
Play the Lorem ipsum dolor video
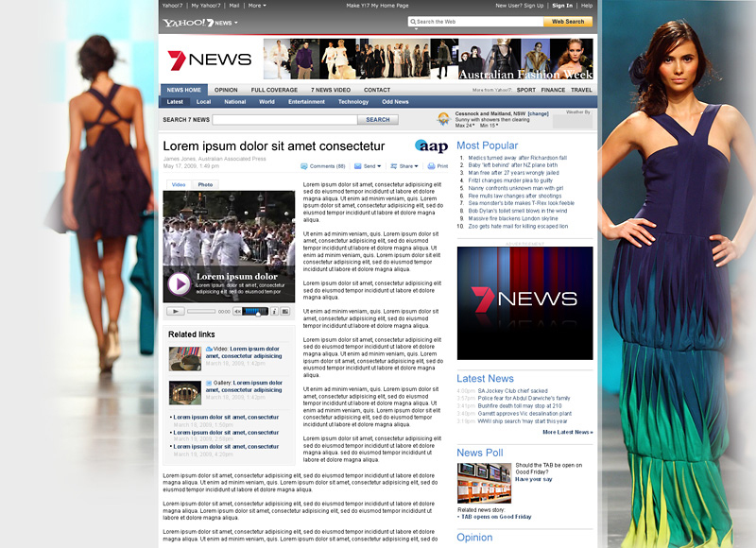179,283
